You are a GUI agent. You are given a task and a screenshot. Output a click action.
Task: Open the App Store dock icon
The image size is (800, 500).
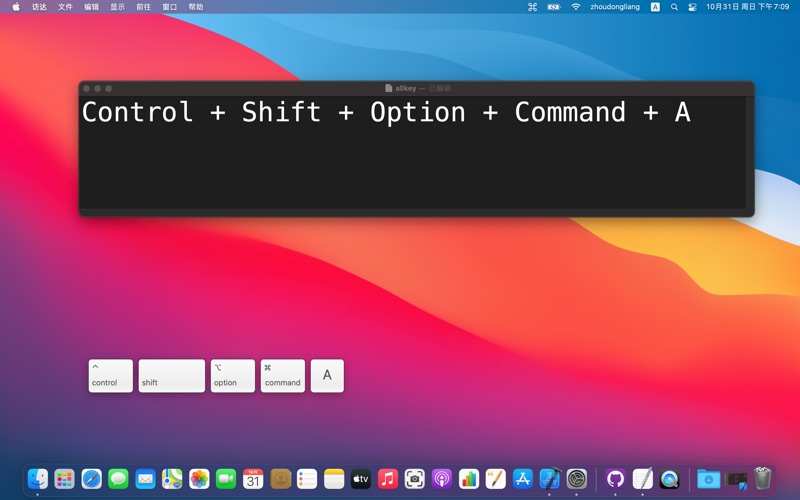(x=523, y=479)
